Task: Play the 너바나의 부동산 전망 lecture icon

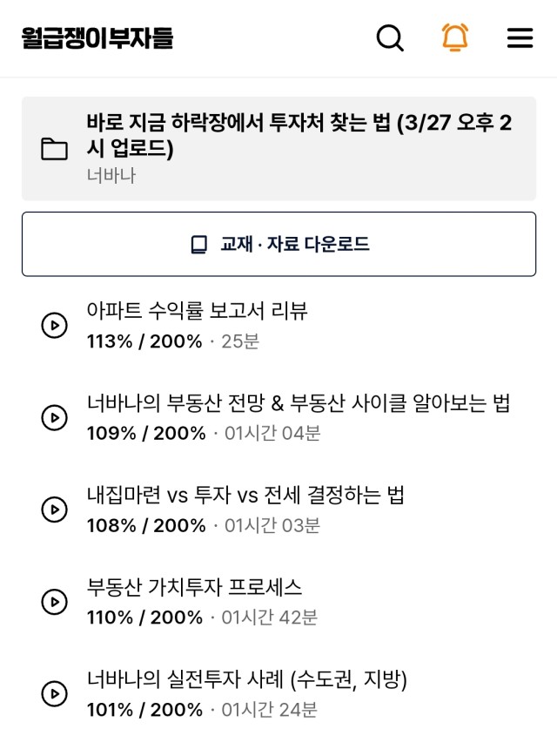Action: (54, 417)
